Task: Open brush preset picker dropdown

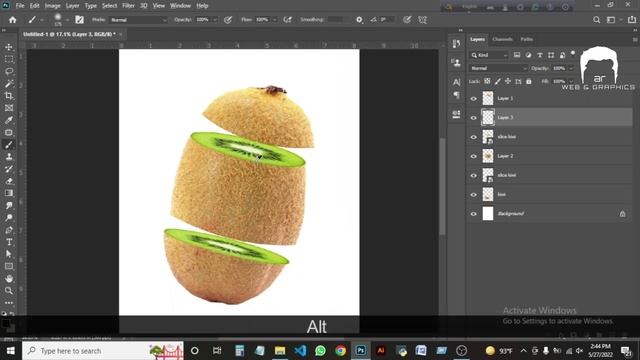Action: pos(67,20)
